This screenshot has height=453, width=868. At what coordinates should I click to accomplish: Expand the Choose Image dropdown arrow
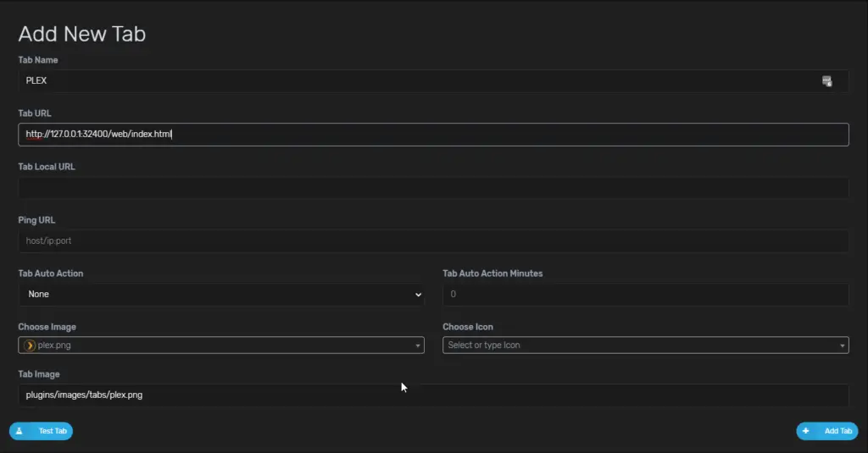pyautogui.click(x=417, y=345)
